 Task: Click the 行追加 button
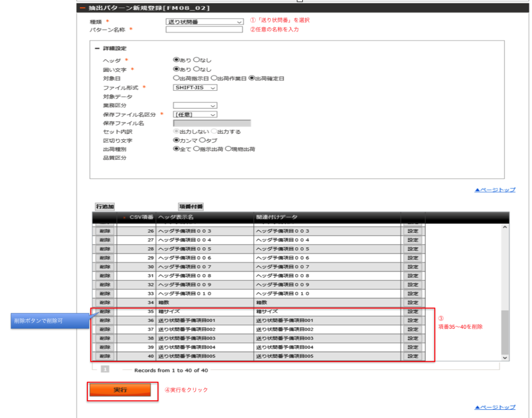click(x=105, y=207)
